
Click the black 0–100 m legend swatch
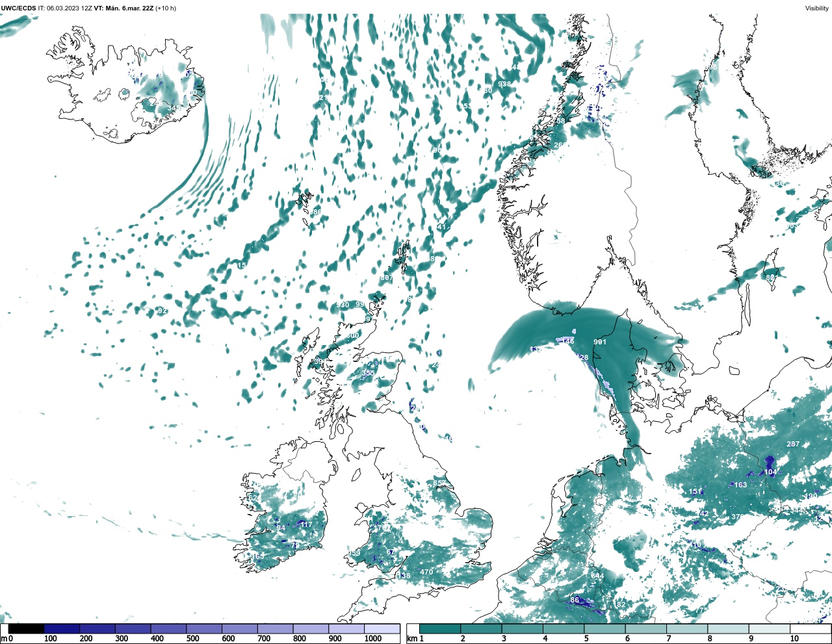[x=27, y=629]
